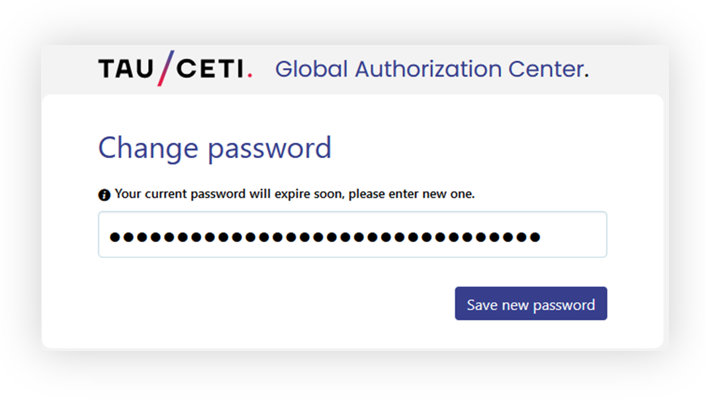This screenshot has width=705, height=400.
Task: Click blank card area left of Save button
Action: tap(270, 303)
